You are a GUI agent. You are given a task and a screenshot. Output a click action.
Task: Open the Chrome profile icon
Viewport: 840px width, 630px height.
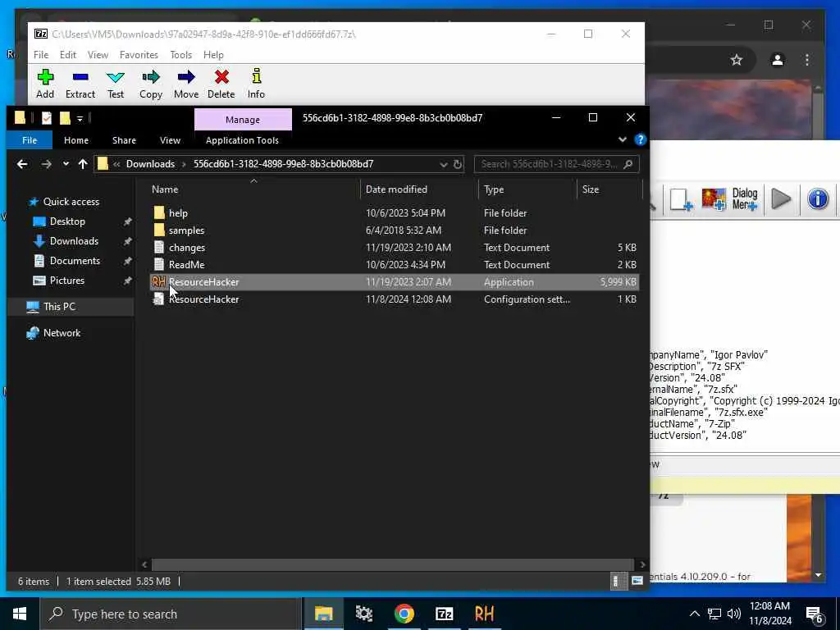pos(778,60)
